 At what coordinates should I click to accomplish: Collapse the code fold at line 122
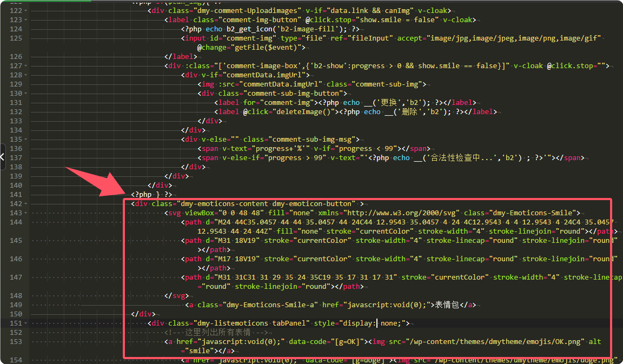pos(26,11)
